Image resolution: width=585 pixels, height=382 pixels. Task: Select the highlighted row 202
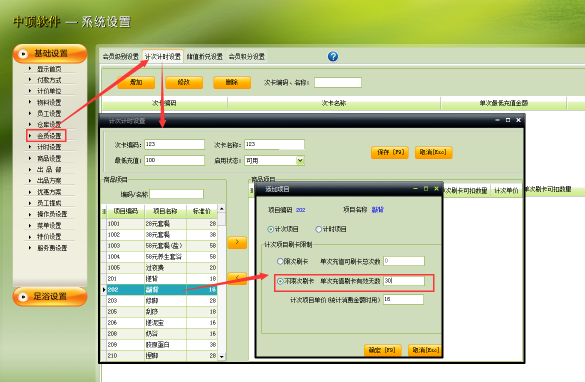[x=162, y=289]
